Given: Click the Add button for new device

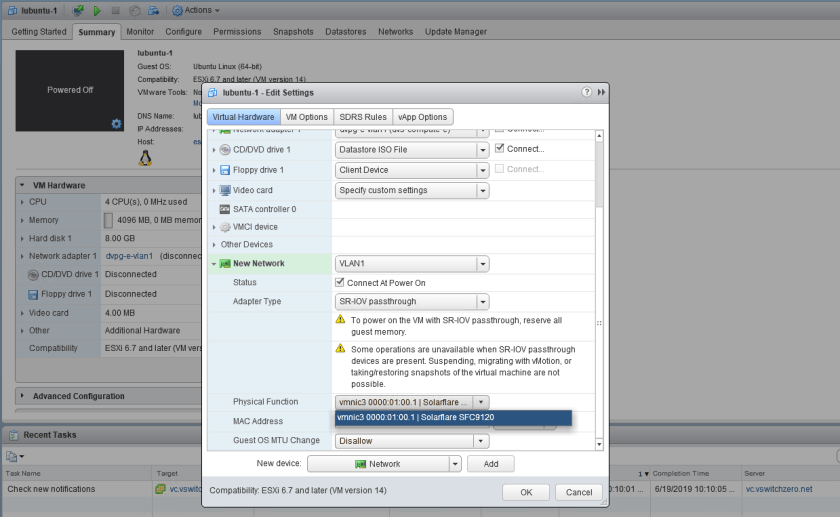Looking at the screenshot, I should tap(490, 464).
